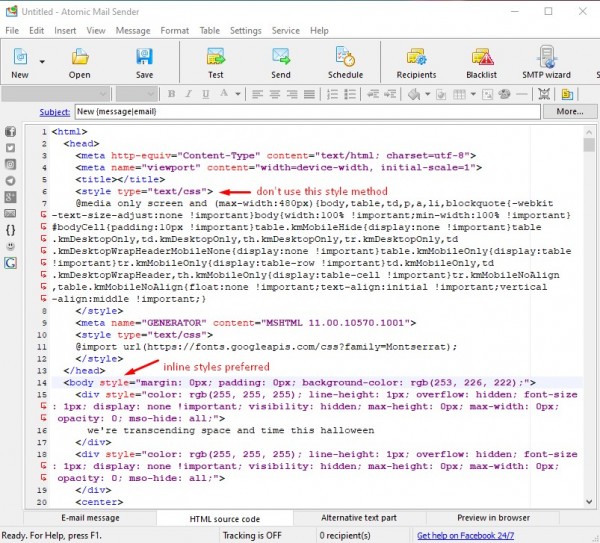Image resolution: width=600 pixels, height=543 pixels.
Task: Expand the table dropdown arrow
Action: 473,94
